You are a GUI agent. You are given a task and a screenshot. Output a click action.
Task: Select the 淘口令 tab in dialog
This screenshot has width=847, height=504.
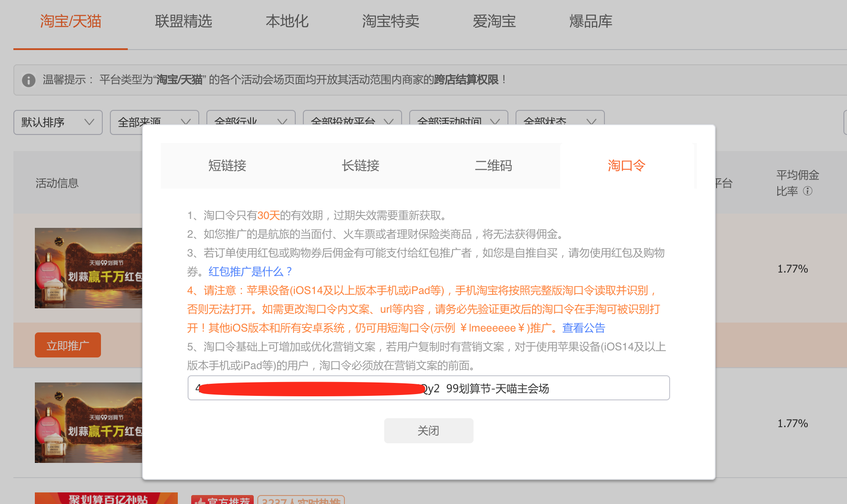pyautogui.click(x=627, y=166)
